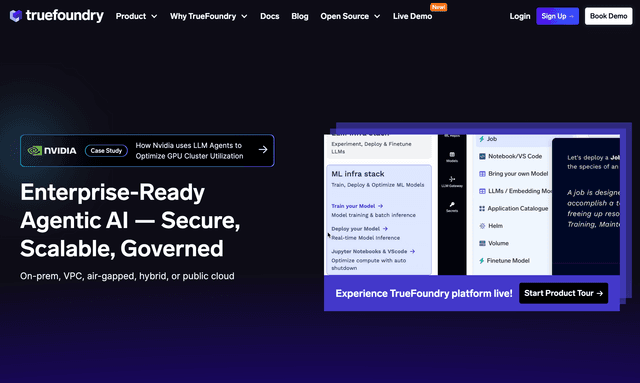
Task: Click the Book Demo button
Action: click(x=608, y=16)
